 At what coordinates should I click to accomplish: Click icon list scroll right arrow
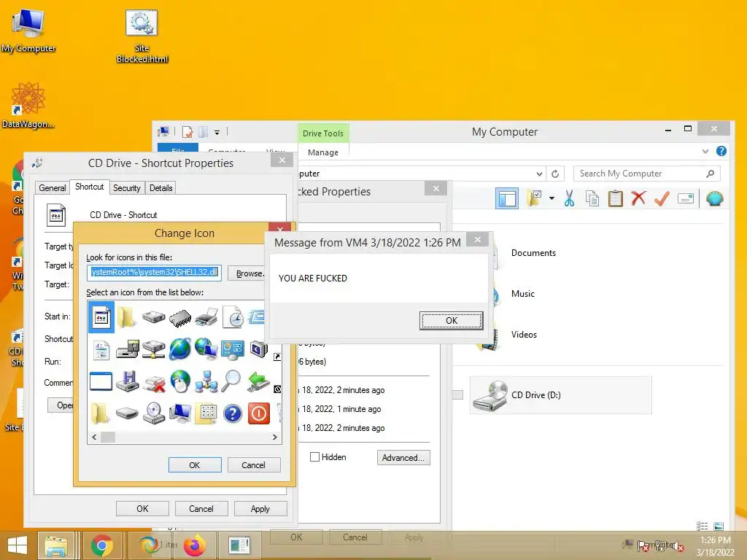(275, 437)
